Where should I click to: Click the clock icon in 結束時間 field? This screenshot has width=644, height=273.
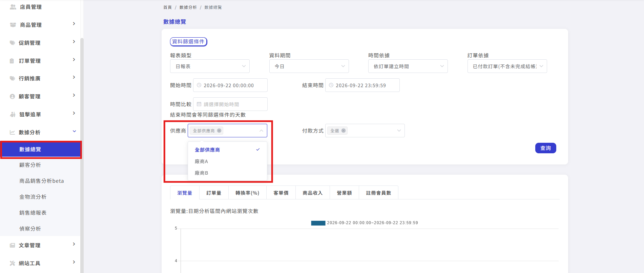(331, 85)
